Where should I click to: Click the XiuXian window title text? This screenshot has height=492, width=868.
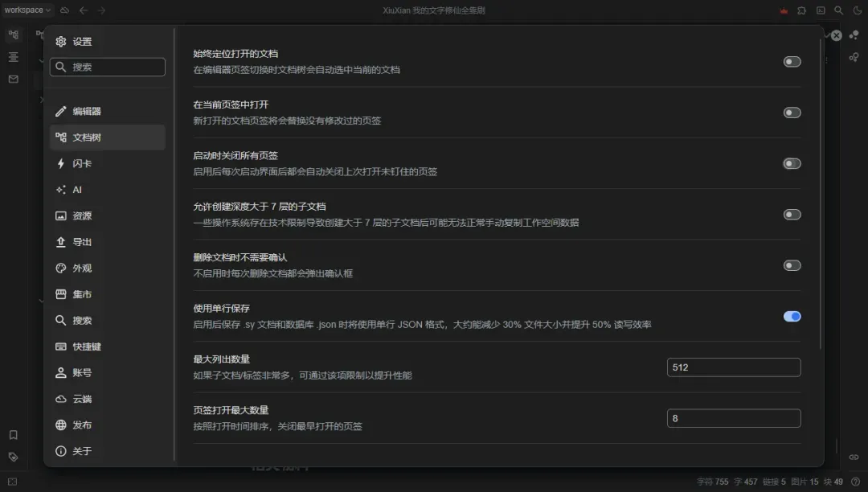[x=434, y=10]
